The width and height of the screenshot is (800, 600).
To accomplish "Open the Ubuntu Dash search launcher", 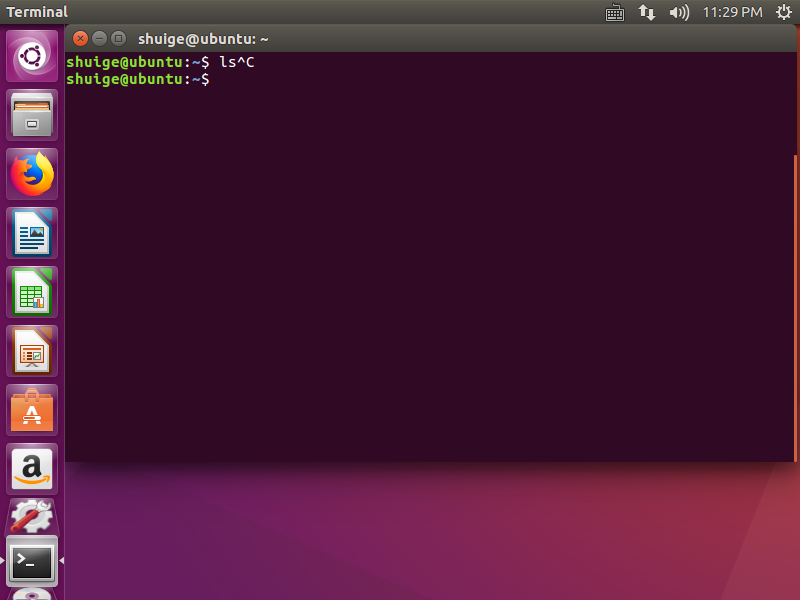I will pyautogui.click(x=32, y=56).
